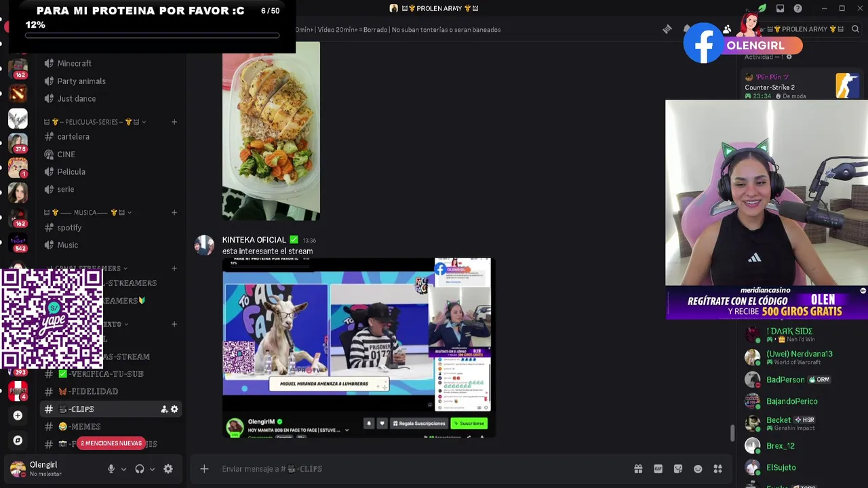The height and width of the screenshot is (488, 868).
Task: Open the Discover servers compass icon
Action: [x=18, y=440]
